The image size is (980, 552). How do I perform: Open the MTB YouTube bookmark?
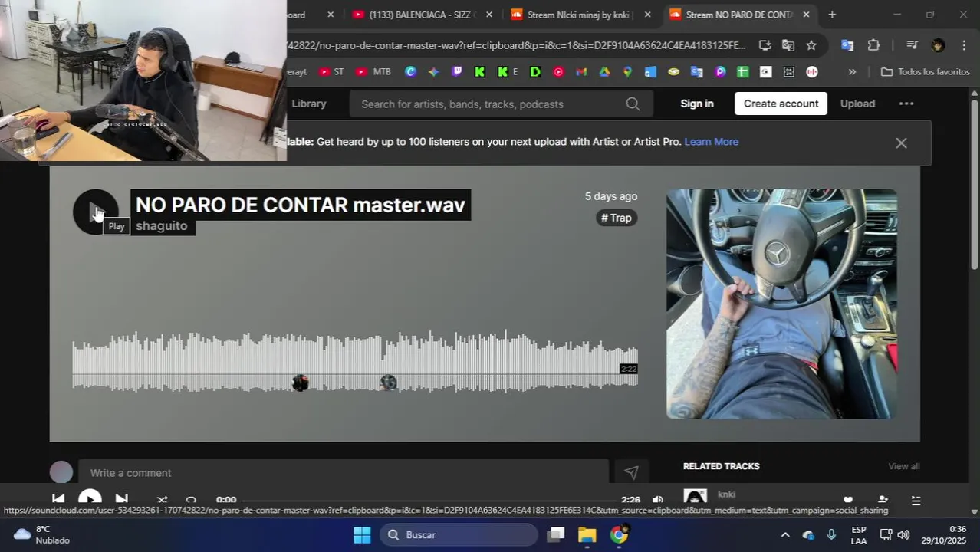(373, 72)
